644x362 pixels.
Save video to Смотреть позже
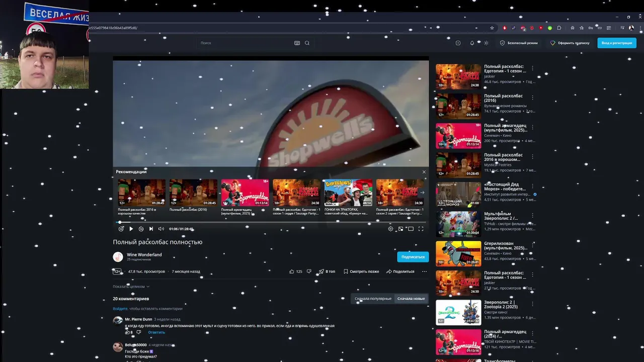361,271
